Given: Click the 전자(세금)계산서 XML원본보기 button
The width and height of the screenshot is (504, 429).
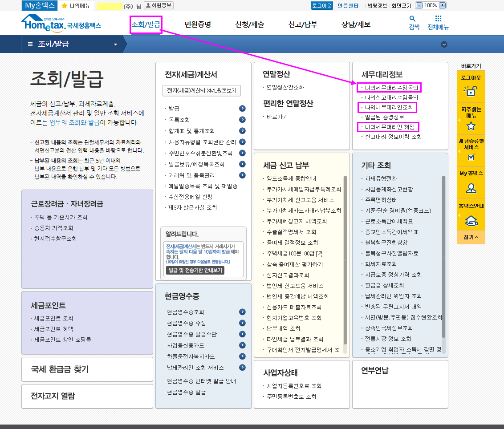Looking at the screenshot, I should click(x=202, y=90).
